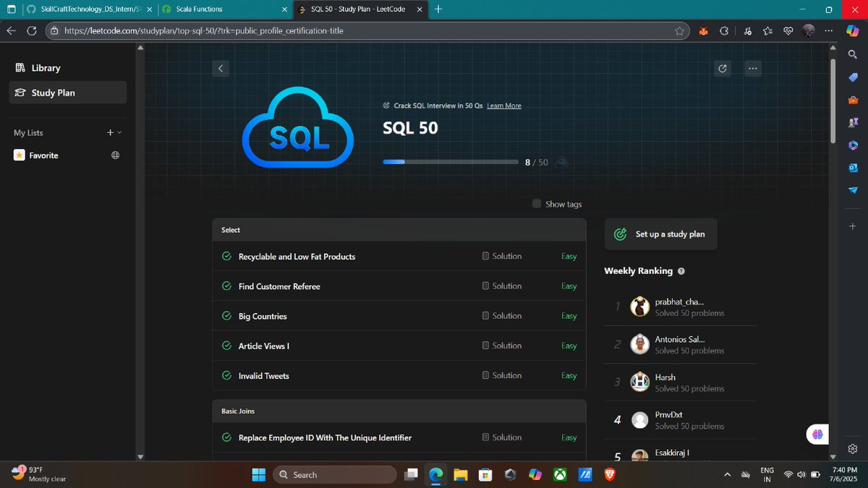868x488 pixels.
Task: Click the back arrow button above SQL logo
Action: pos(221,69)
